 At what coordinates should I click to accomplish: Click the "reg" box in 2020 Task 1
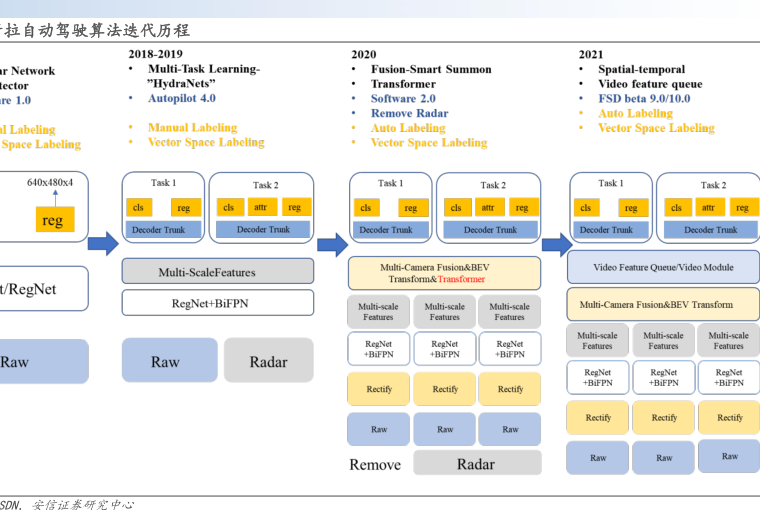click(413, 207)
